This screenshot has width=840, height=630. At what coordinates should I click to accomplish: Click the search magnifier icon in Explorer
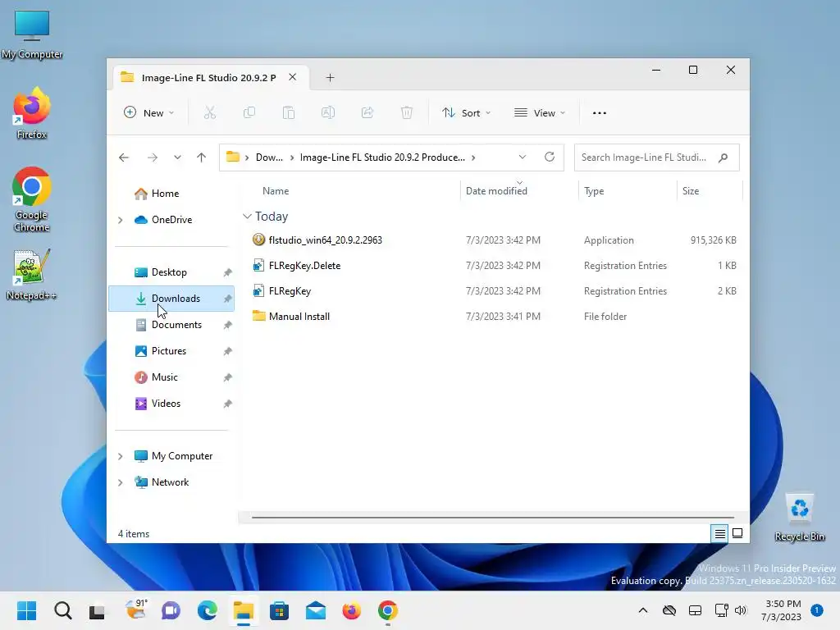(x=724, y=157)
